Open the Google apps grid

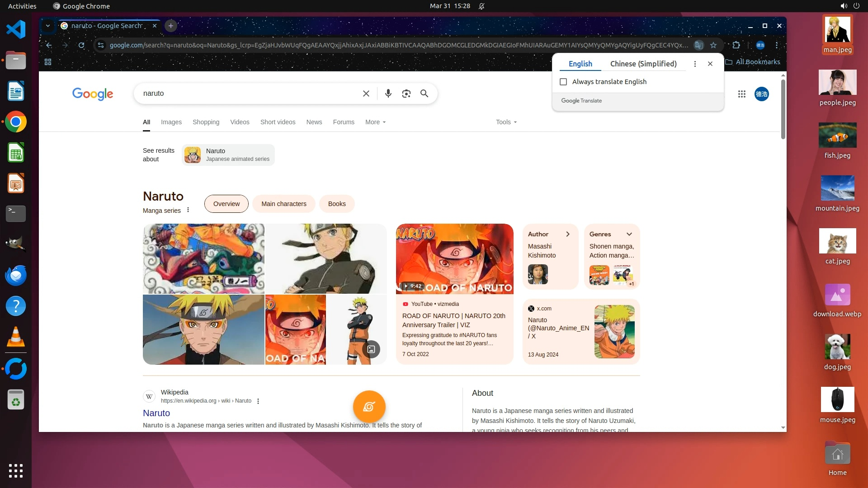point(741,94)
